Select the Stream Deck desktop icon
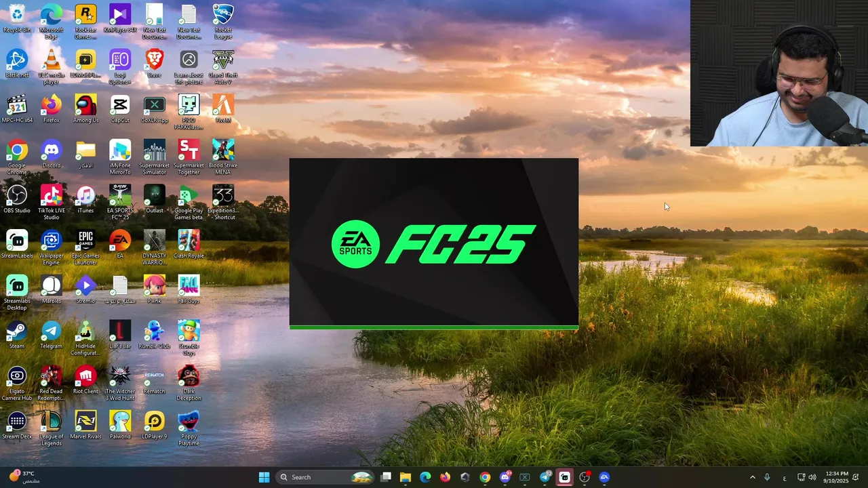The width and height of the screenshot is (868, 488). coord(17,425)
